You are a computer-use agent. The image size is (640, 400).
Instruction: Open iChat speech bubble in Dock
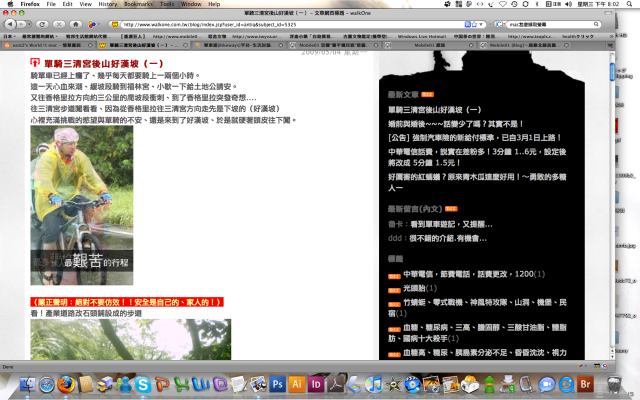click(547, 384)
